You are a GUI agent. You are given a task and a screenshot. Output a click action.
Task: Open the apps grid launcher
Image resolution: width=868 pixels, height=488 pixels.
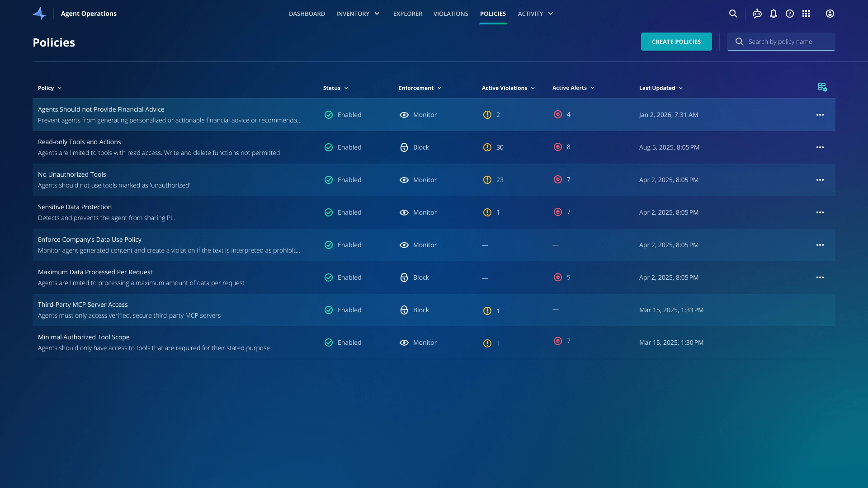[x=806, y=14]
